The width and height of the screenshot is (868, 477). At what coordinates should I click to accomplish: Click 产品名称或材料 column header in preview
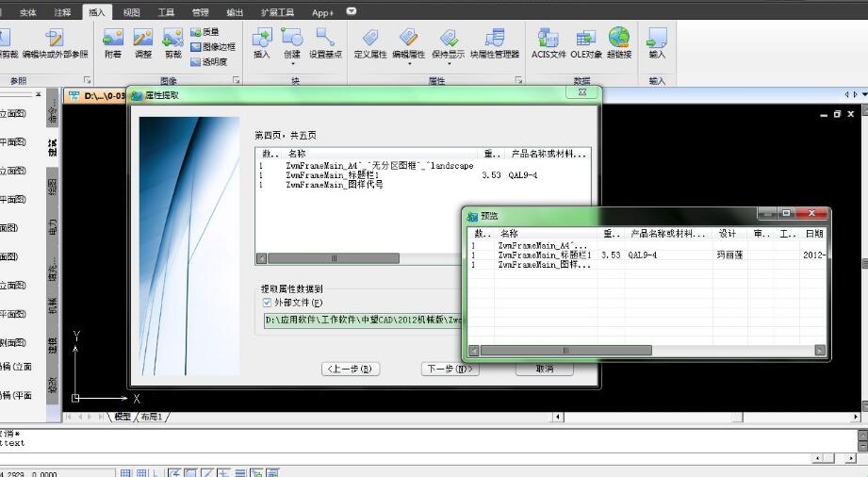(x=669, y=234)
